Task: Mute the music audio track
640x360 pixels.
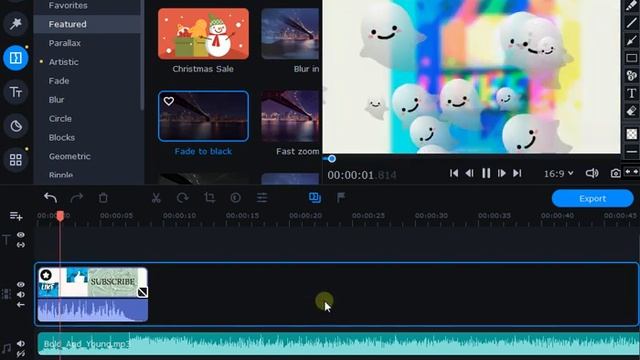Action: 21,344
